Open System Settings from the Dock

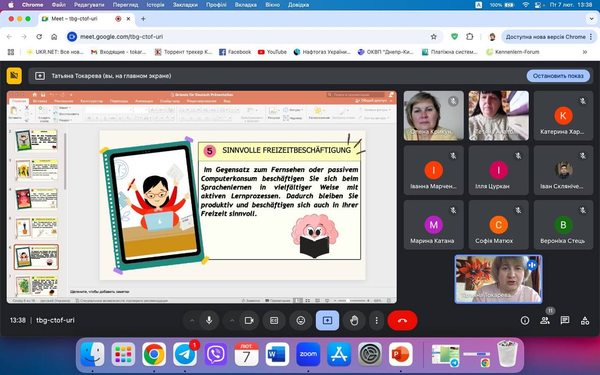tap(370, 354)
